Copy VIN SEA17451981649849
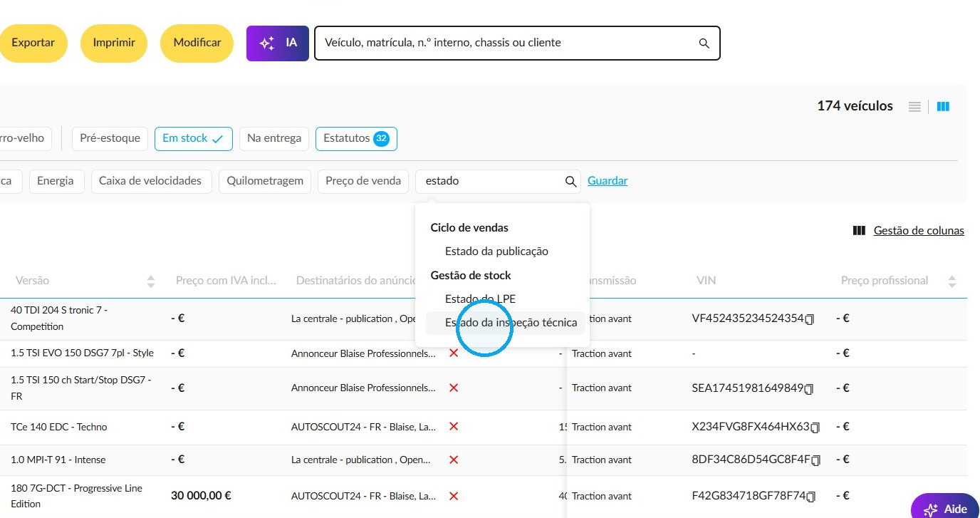 [809, 389]
